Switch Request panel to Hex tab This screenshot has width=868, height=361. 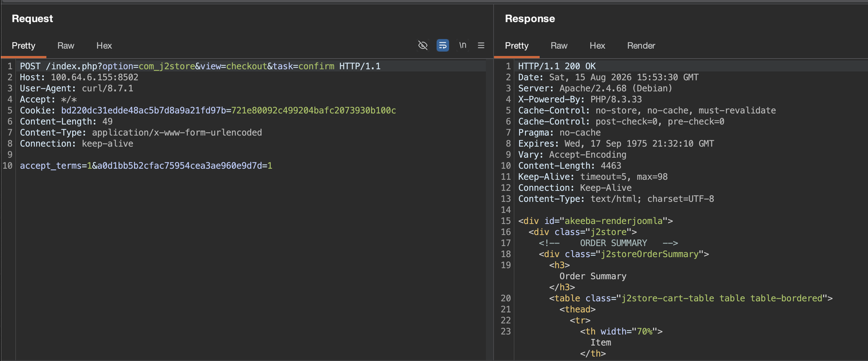coord(104,46)
